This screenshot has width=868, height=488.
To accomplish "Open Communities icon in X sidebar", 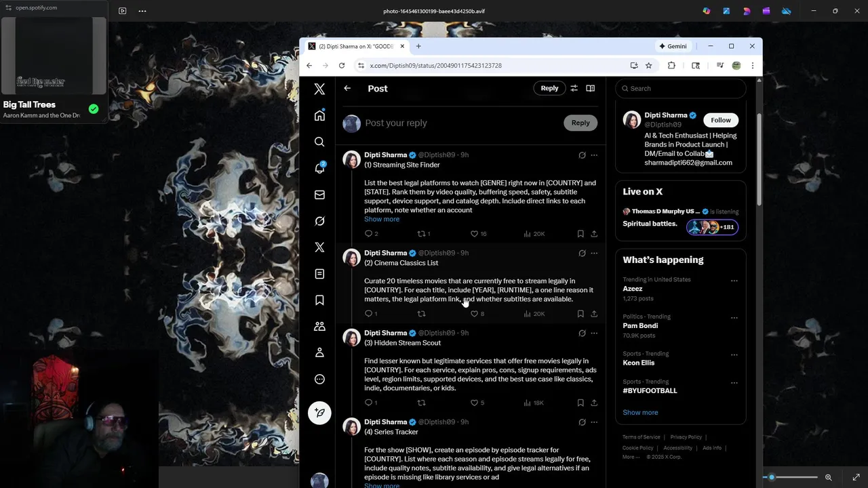I will pyautogui.click(x=319, y=327).
